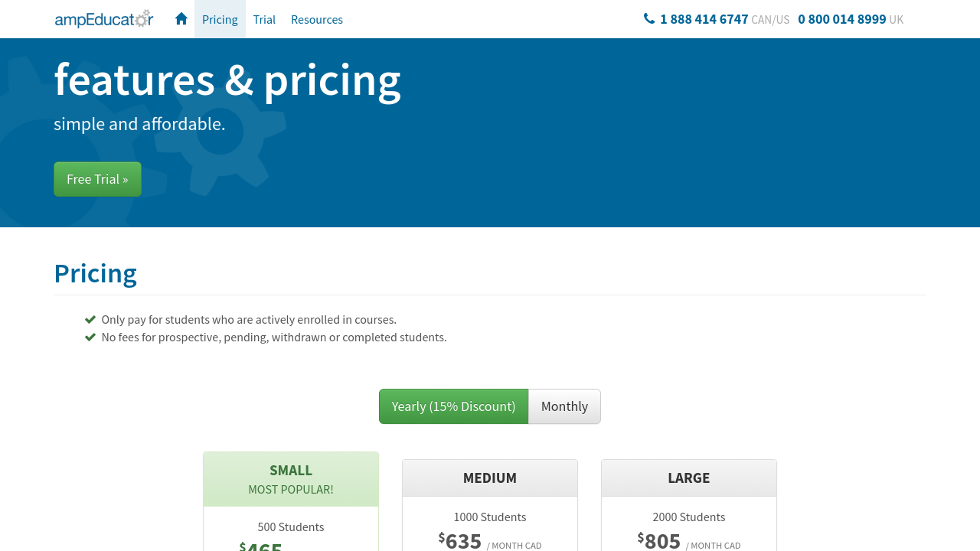Click checkmark beside "Only pay for students"
The width and height of the screenshot is (980, 551).
click(90, 320)
